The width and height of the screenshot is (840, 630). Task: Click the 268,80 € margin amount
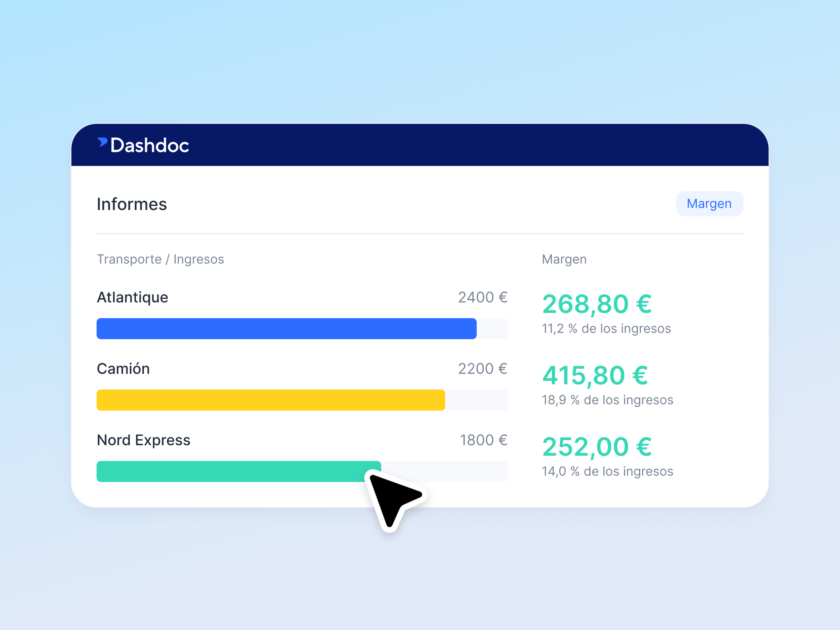point(597,304)
